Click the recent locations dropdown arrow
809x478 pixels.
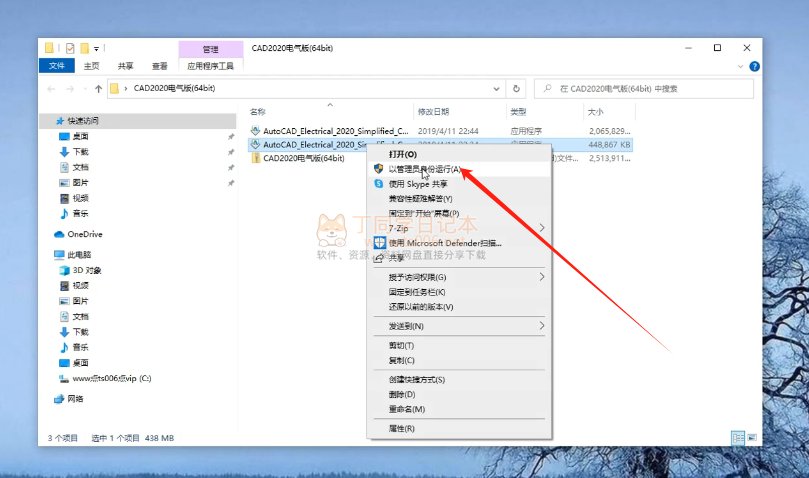(85, 89)
